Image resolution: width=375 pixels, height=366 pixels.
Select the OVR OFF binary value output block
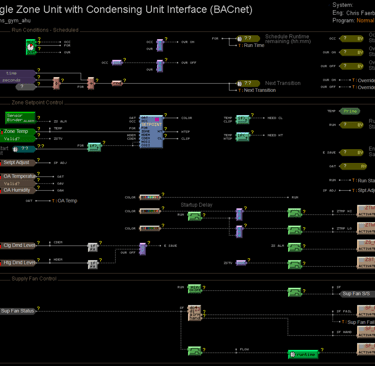[351, 66]
